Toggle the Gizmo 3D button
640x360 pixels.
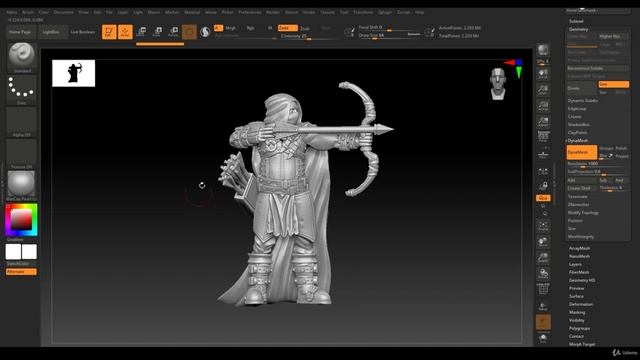[x=189, y=32]
